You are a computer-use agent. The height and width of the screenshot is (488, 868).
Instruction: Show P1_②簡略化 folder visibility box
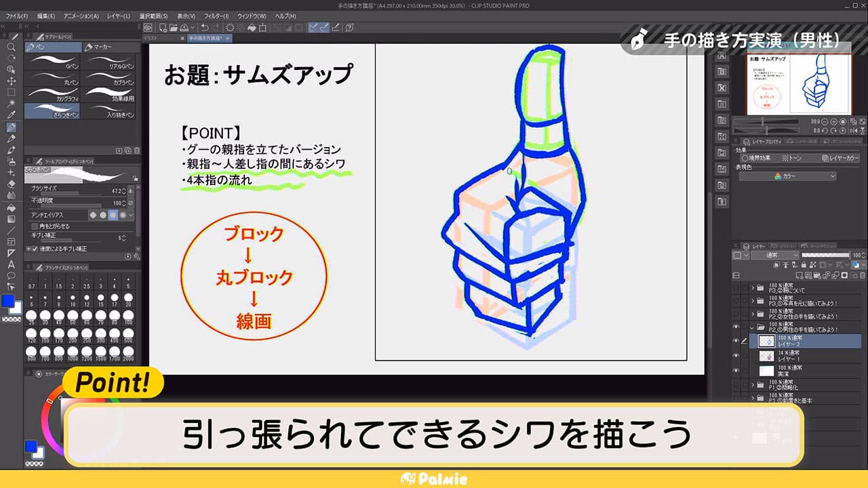click(x=736, y=385)
